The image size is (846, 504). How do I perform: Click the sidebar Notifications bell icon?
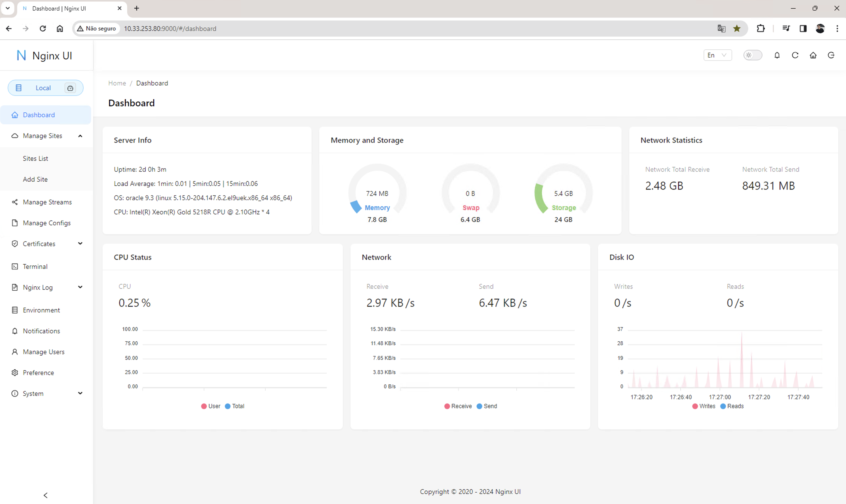point(15,331)
